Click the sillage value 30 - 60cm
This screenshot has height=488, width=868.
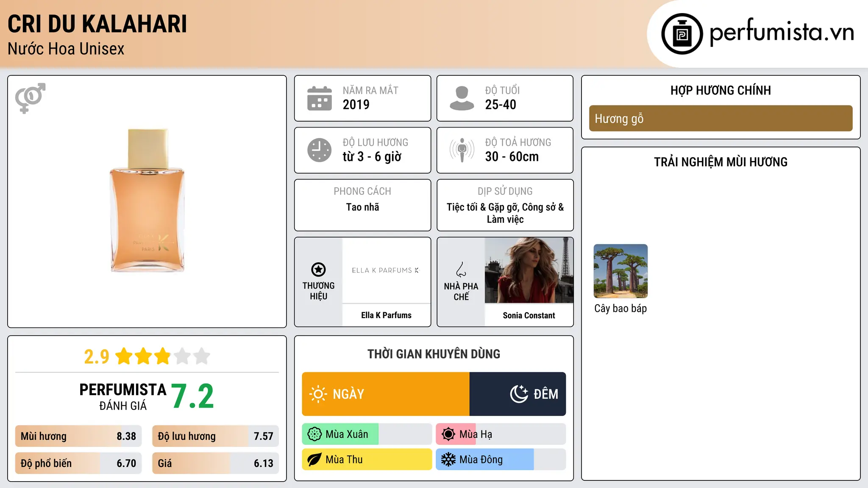click(x=512, y=157)
